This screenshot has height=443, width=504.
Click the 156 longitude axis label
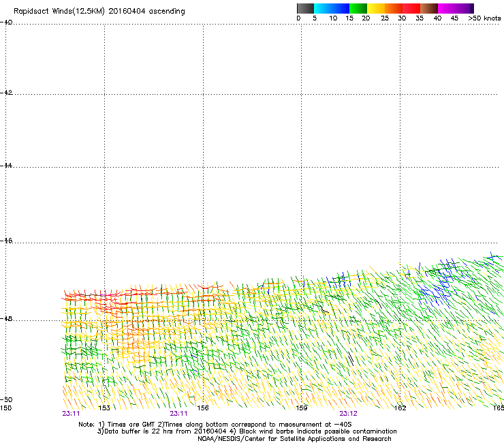coord(203,408)
